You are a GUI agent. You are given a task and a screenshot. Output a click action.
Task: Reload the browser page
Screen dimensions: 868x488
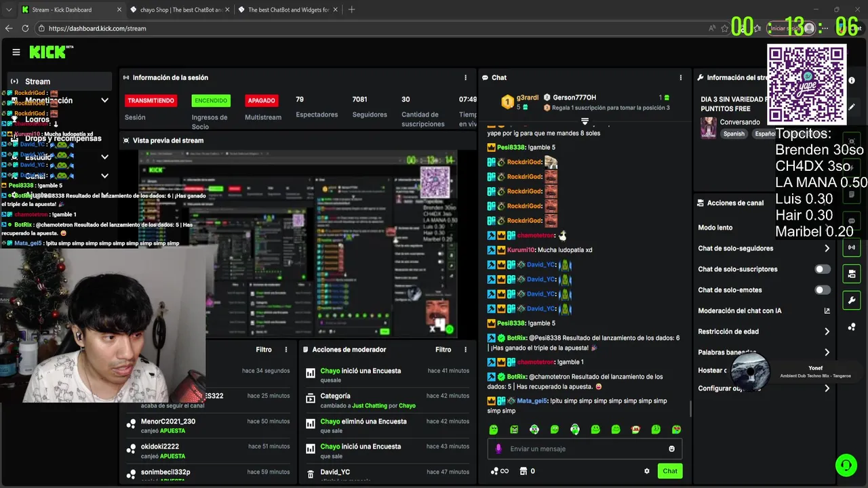25,28
